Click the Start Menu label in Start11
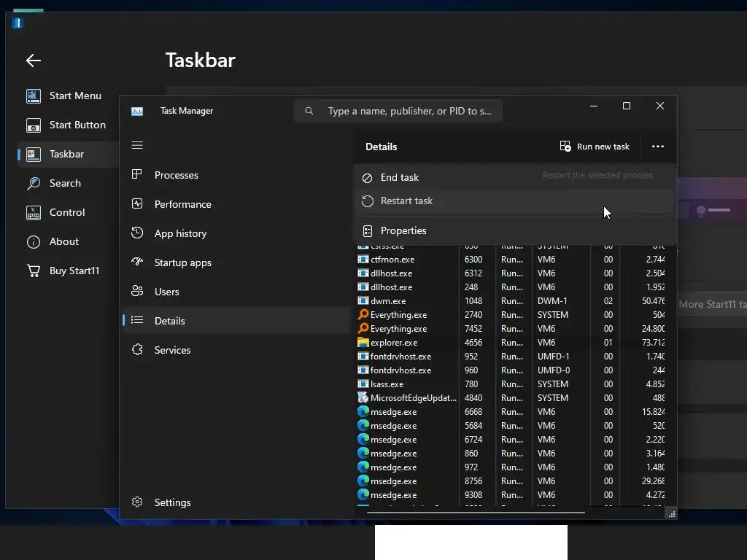The width and height of the screenshot is (747, 560). click(x=75, y=96)
